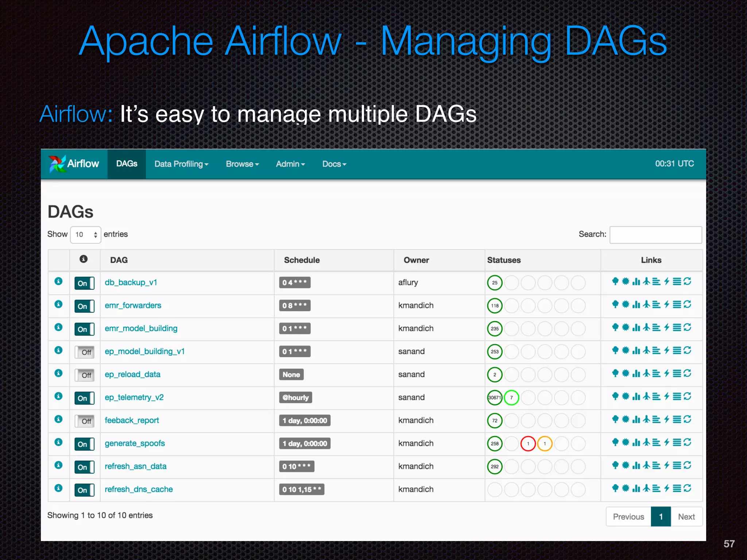Expand the Data Profiling menu
The height and width of the screenshot is (560, 747).
point(181,164)
